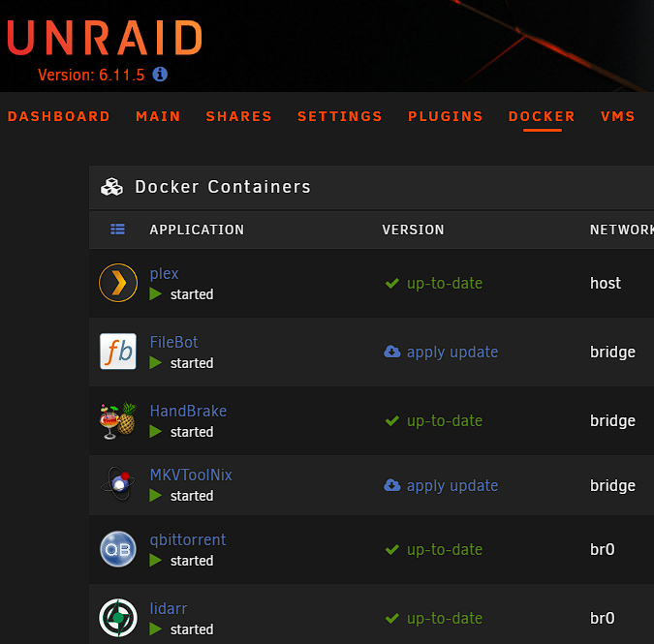Go to the Main tab

[158, 116]
